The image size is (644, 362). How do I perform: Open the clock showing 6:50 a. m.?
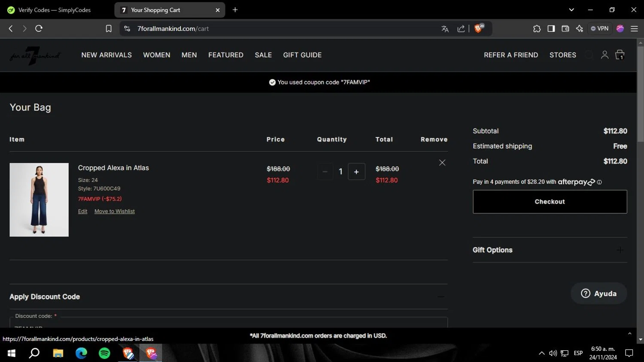coord(603,353)
